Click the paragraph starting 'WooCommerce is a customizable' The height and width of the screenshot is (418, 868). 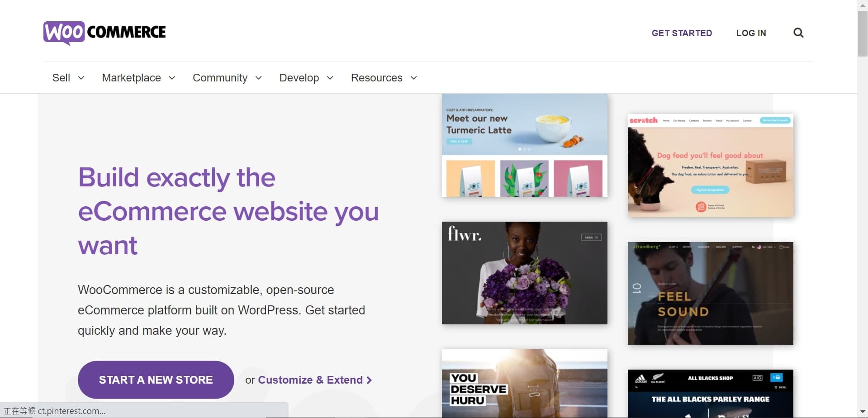[221, 310]
